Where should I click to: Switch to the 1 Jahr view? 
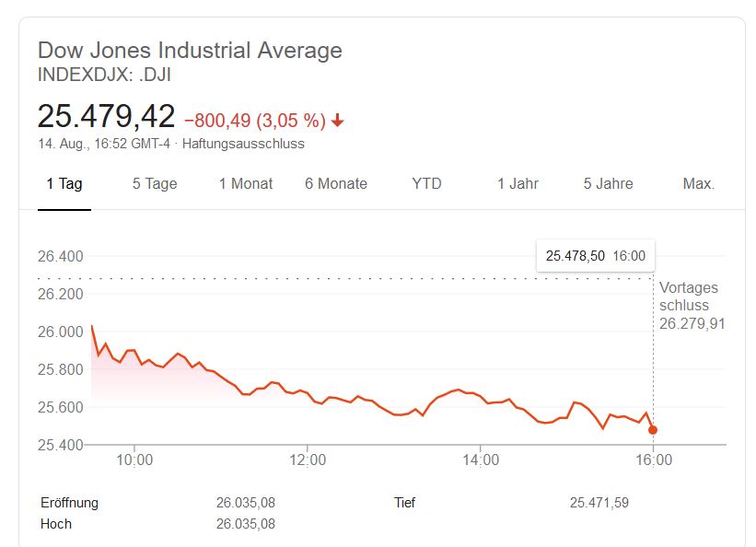518,183
